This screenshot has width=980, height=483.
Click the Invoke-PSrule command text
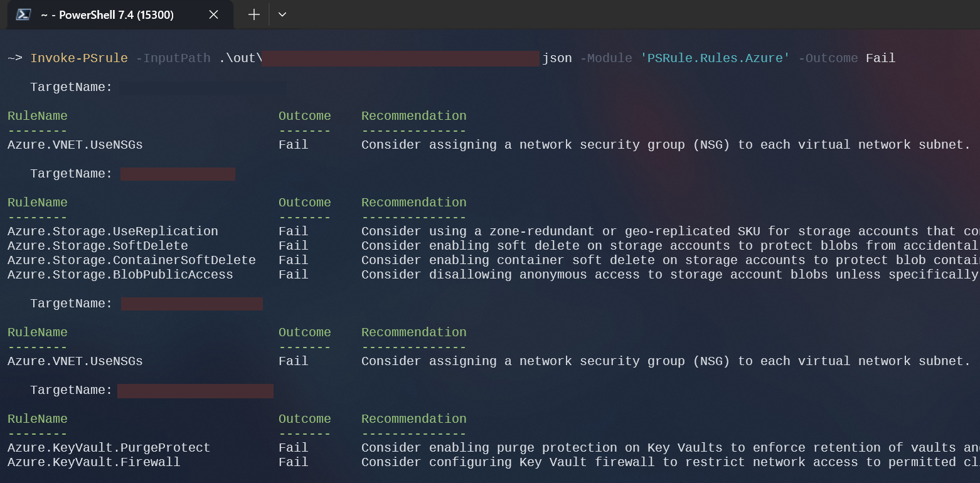(x=79, y=58)
